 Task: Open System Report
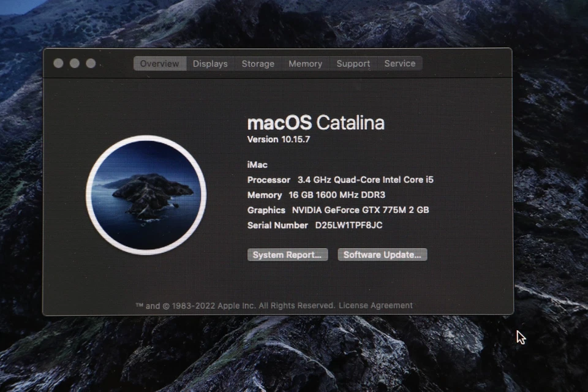[x=287, y=255]
